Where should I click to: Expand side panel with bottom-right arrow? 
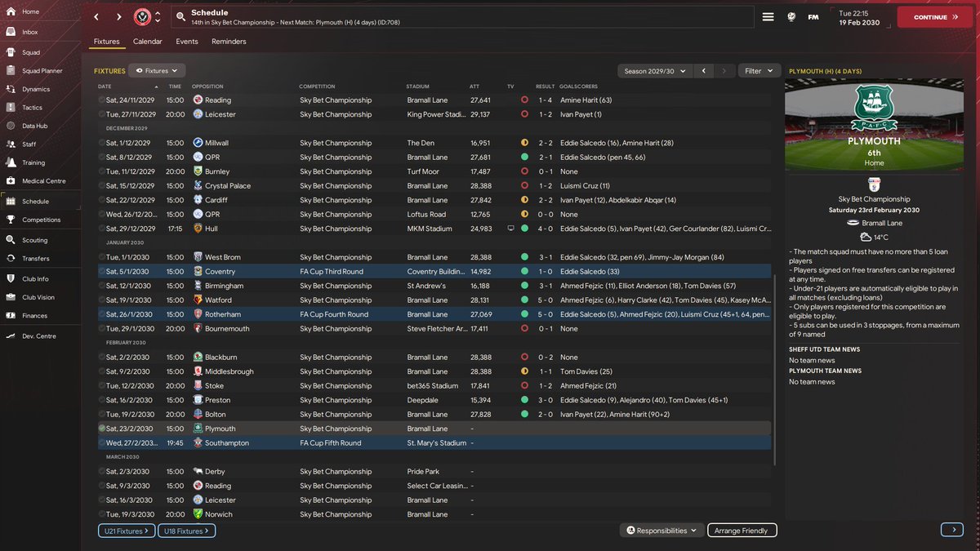click(x=952, y=530)
